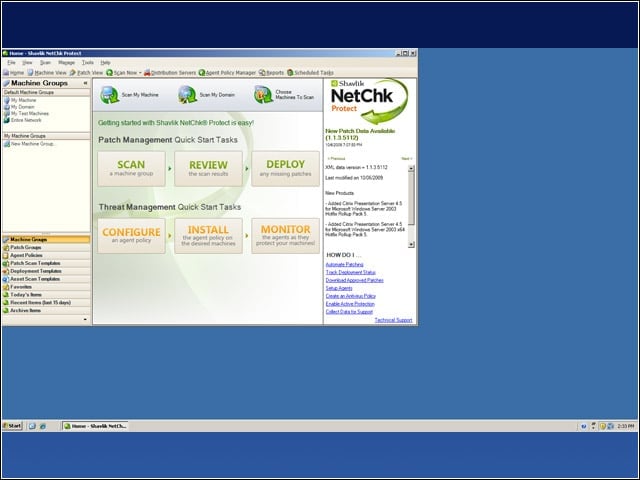Click the system tray clock
Viewport: 640px width, 480px height.
(x=626, y=426)
